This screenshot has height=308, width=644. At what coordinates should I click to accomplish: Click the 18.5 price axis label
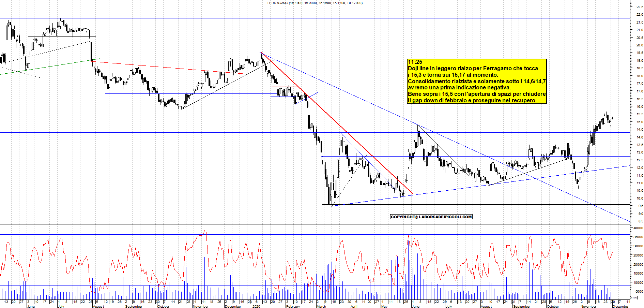(x=640, y=68)
